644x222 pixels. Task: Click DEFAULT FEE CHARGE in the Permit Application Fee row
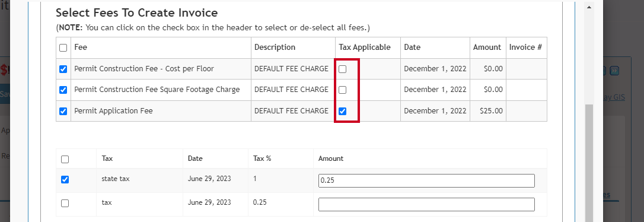point(291,110)
